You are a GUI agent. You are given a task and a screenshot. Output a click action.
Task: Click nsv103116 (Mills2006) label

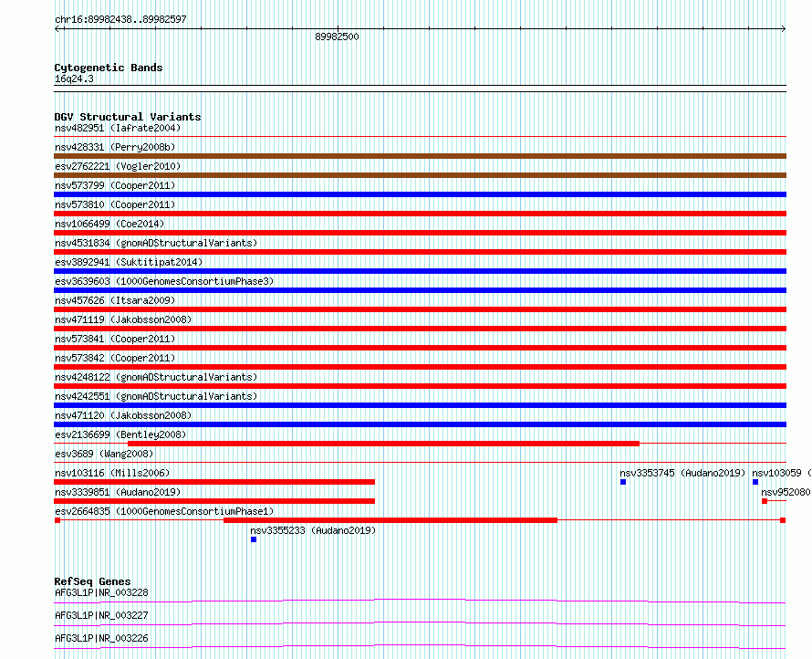(x=112, y=473)
